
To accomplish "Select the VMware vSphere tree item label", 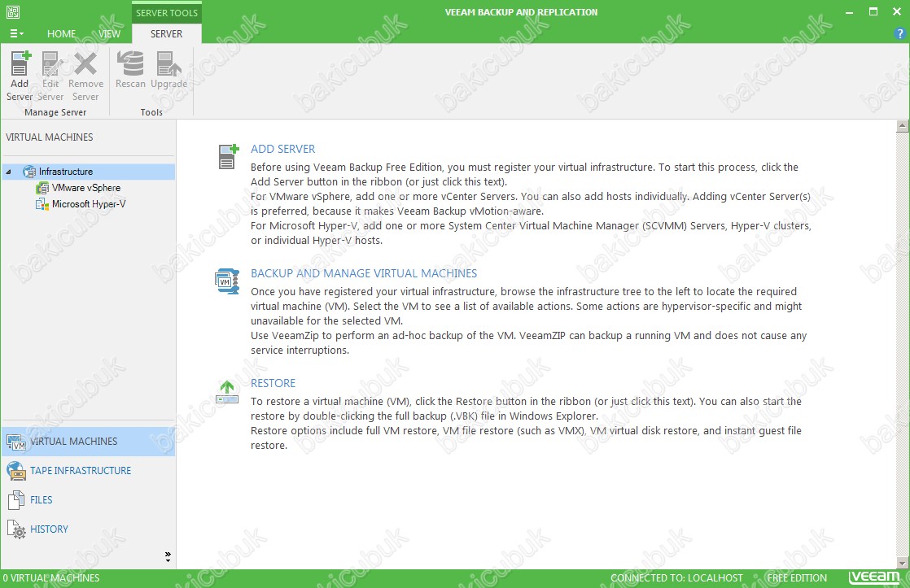I will (86, 188).
